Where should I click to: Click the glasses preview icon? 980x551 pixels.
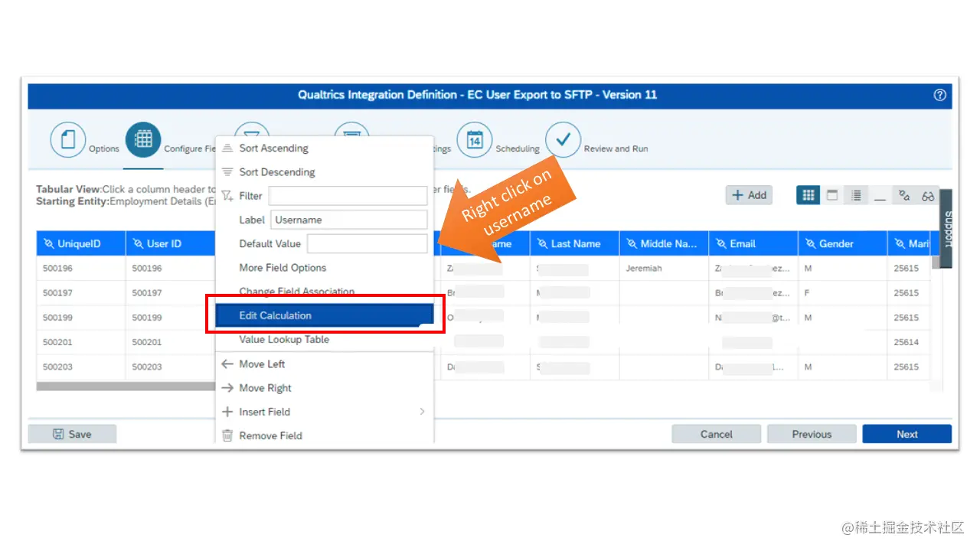tap(928, 196)
